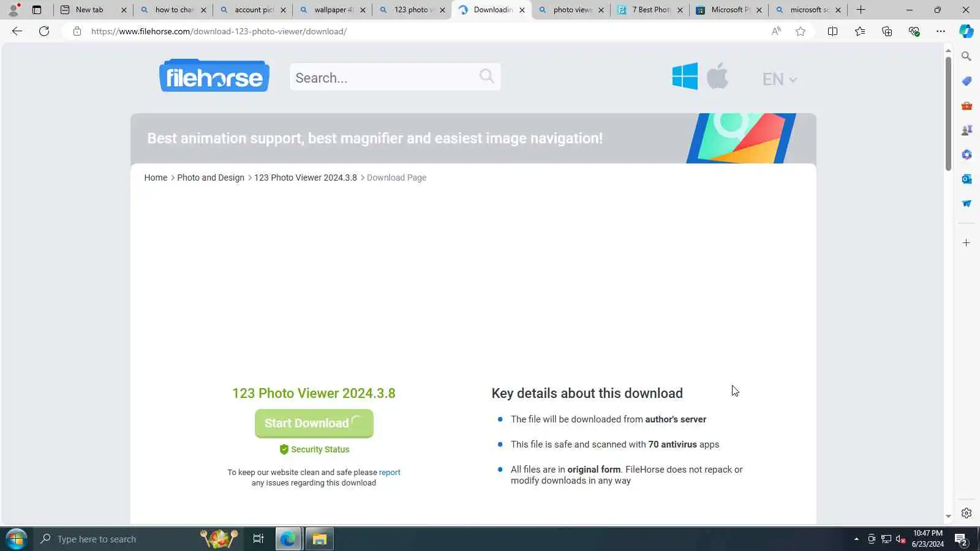The height and width of the screenshot is (551, 980).
Task: Open the taskbar clock and date
Action: 928,539
